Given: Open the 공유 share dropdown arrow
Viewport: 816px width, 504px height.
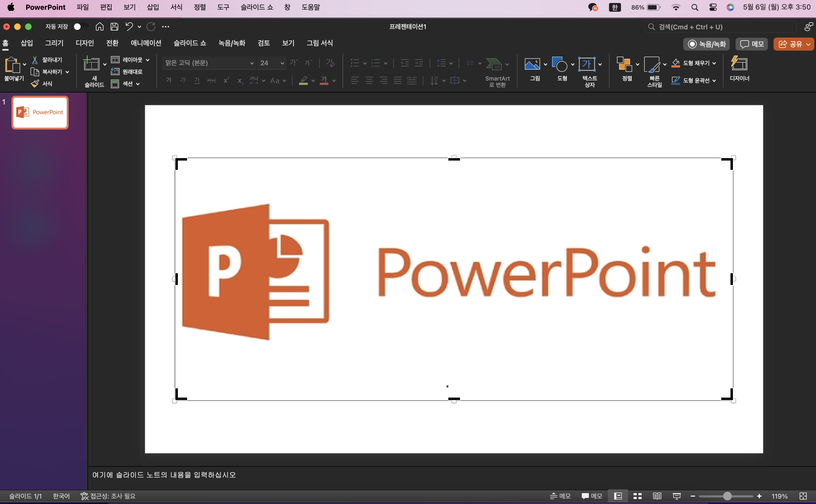Looking at the screenshot, I should pos(808,44).
